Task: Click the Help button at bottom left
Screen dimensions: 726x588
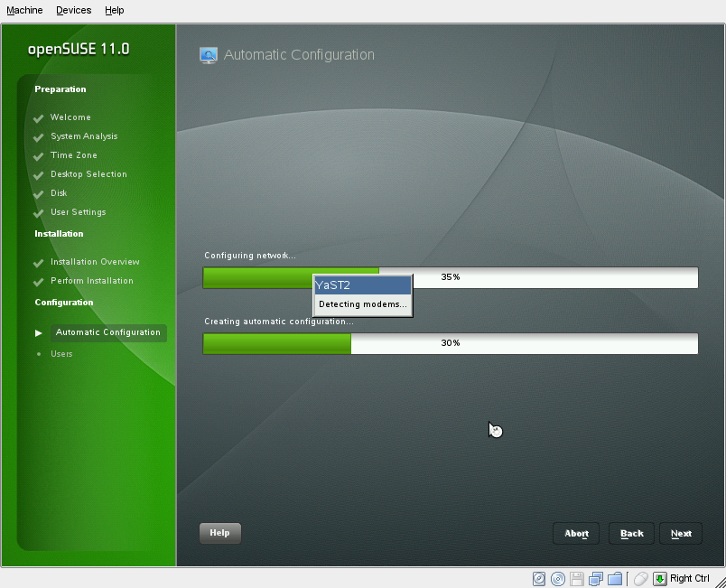Action: [219, 533]
